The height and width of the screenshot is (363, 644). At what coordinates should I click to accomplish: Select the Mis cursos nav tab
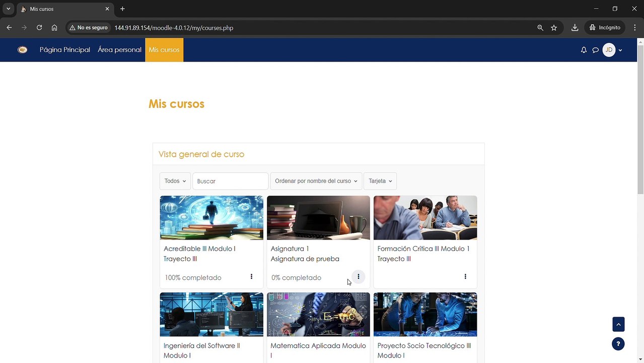(164, 50)
